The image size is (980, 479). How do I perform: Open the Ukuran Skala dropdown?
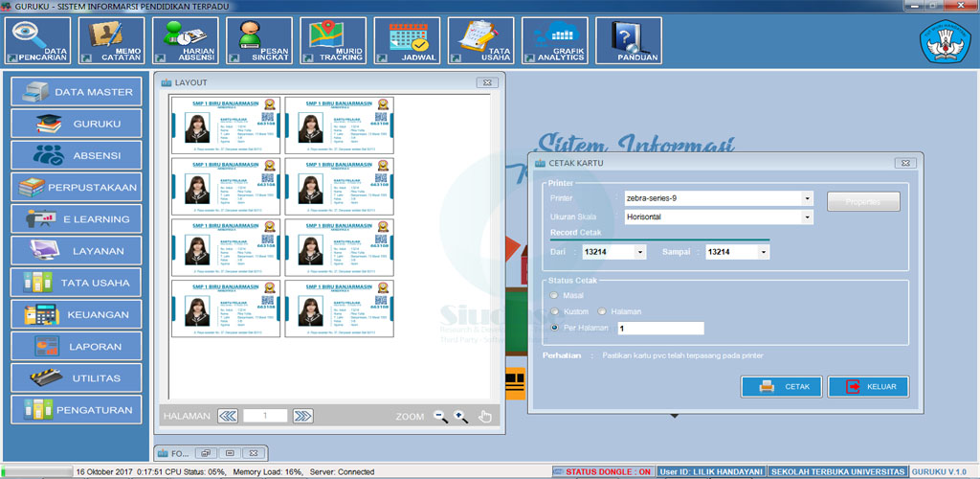point(808,217)
